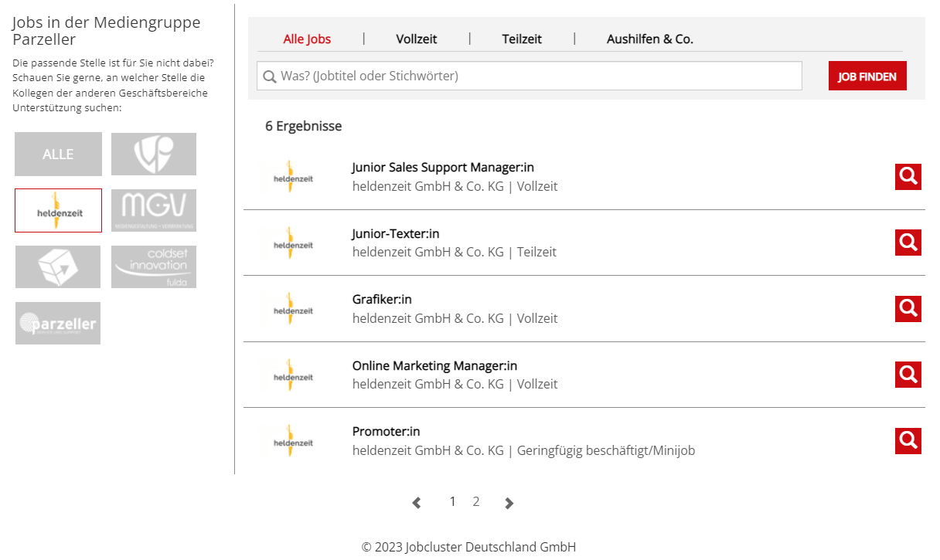Open Junior Sales Support Manager magnifier icon

point(908,177)
